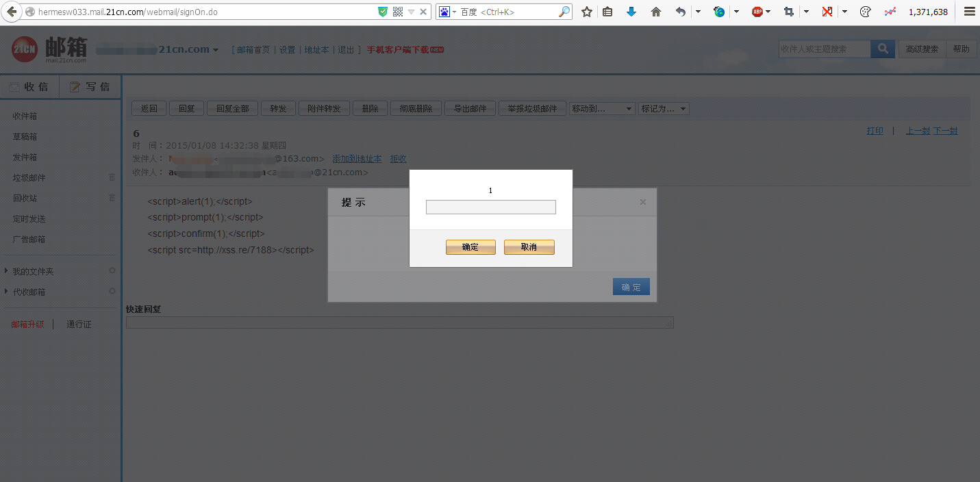This screenshot has height=482, width=980.
Task: Open the 移动到... dropdown
Action: (603, 109)
